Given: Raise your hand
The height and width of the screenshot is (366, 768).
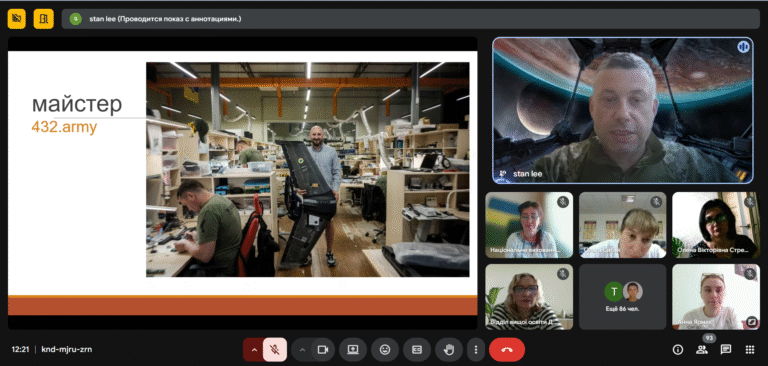Looking at the screenshot, I should click(x=449, y=349).
